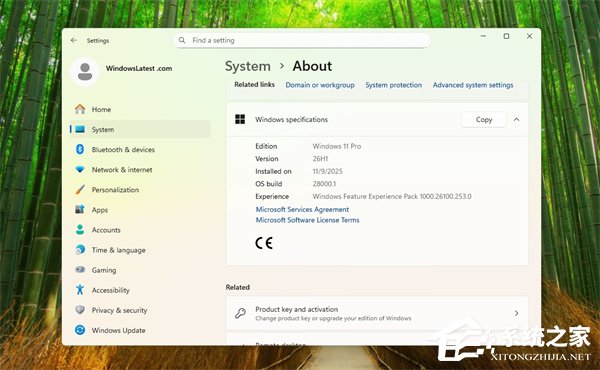
Task: Click the Windows Update sync icon
Action: (80, 330)
